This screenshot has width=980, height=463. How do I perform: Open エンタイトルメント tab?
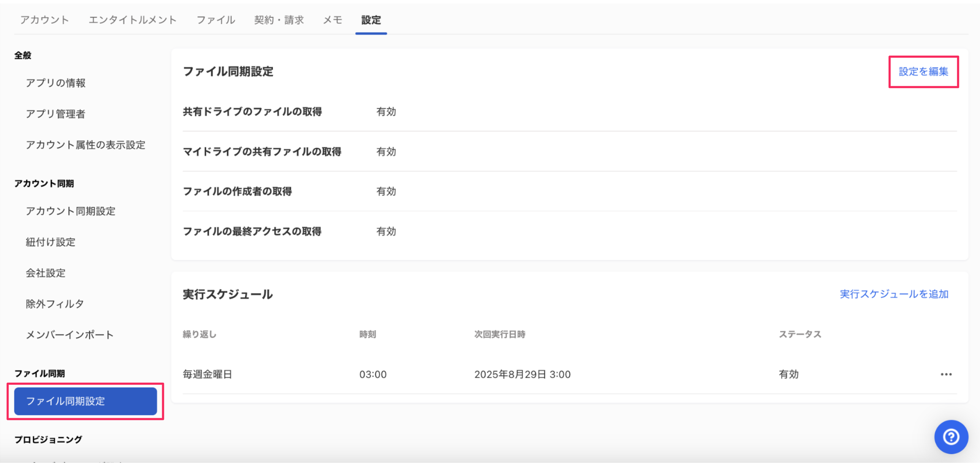click(x=133, y=20)
